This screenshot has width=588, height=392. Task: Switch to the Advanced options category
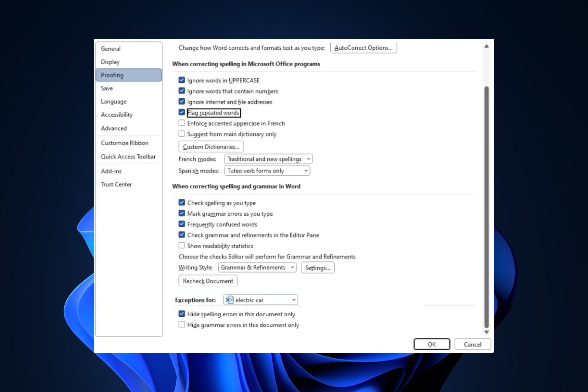pyautogui.click(x=114, y=128)
